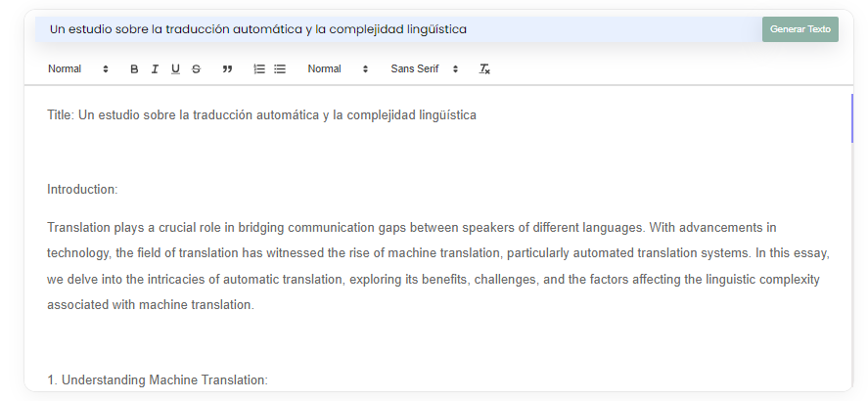The width and height of the screenshot is (868, 401).
Task: Insert a blockquote
Action: click(227, 69)
